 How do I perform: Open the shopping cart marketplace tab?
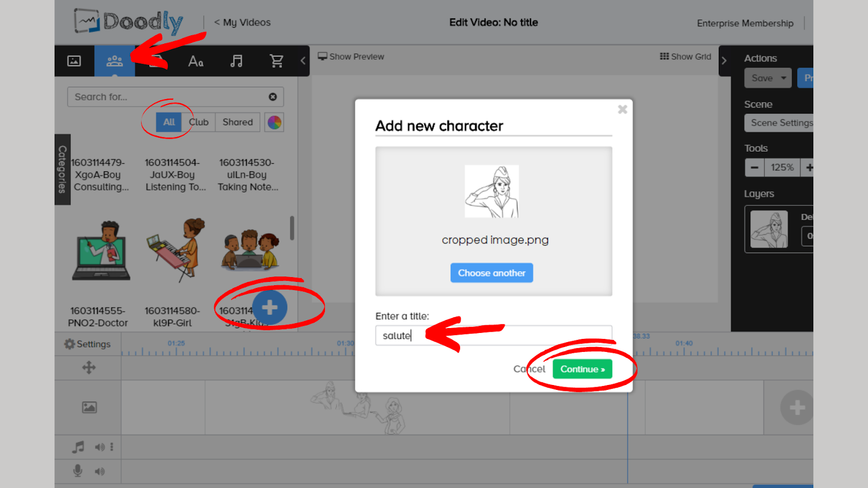277,61
